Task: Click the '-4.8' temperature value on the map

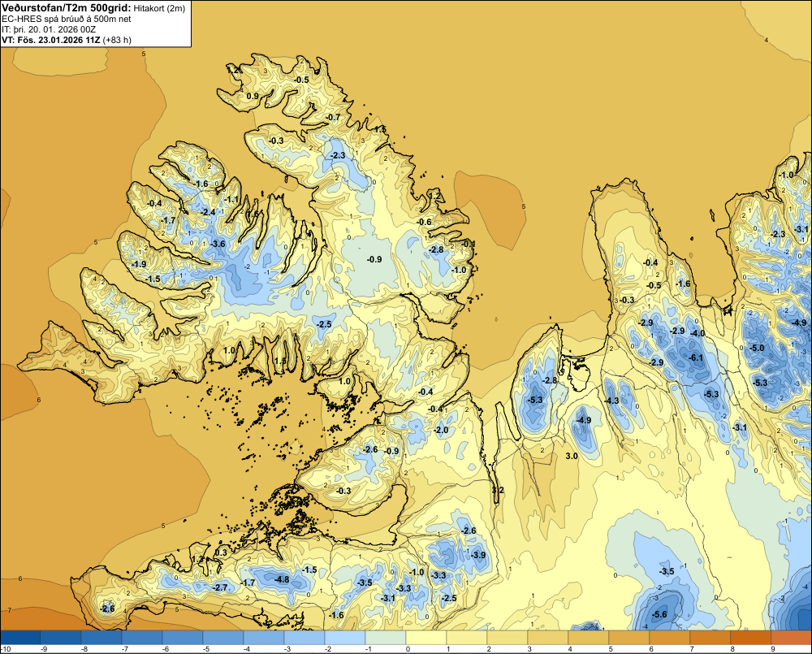Action: click(282, 579)
